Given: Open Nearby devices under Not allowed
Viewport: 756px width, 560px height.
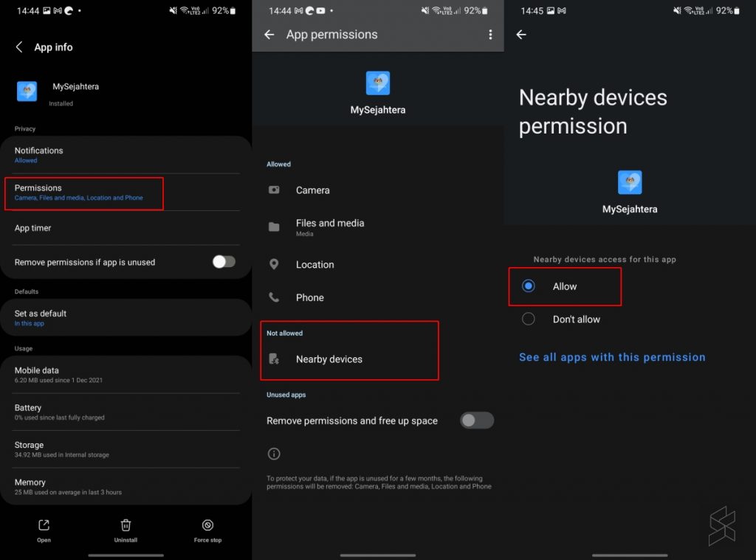Looking at the screenshot, I should click(349, 359).
